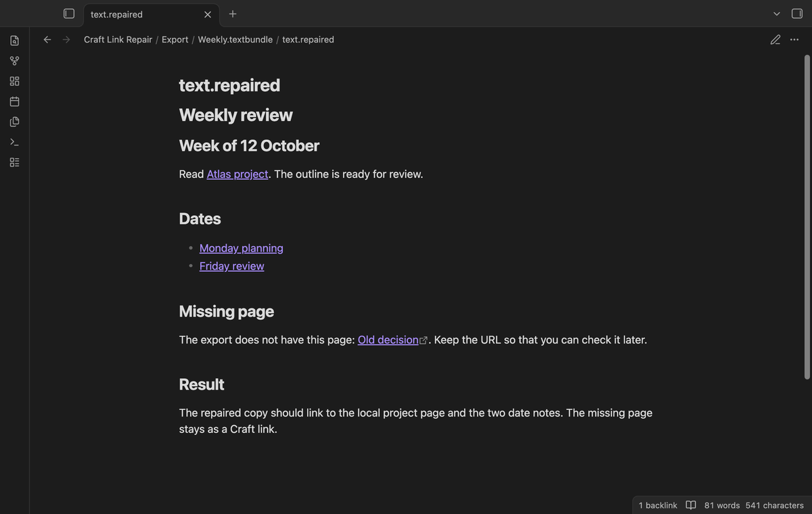812x514 pixels.
Task: Open more options three-dot menu
Action: pos(794,40)
